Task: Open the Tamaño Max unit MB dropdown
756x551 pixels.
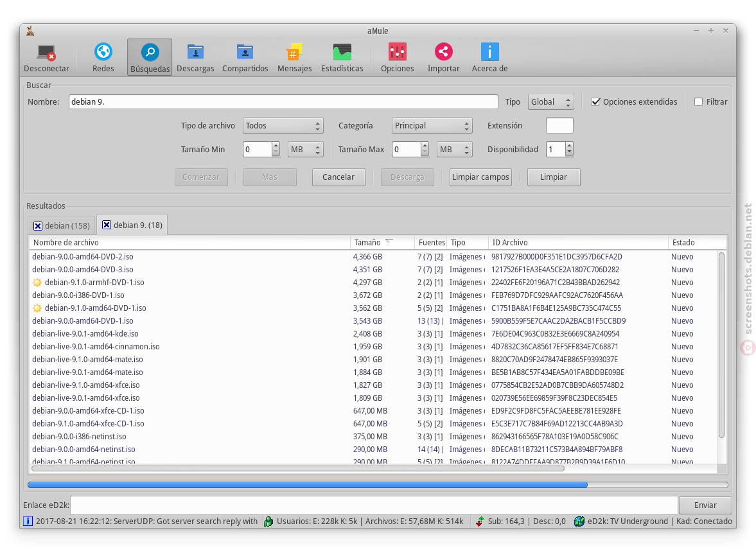Action: 454,150
